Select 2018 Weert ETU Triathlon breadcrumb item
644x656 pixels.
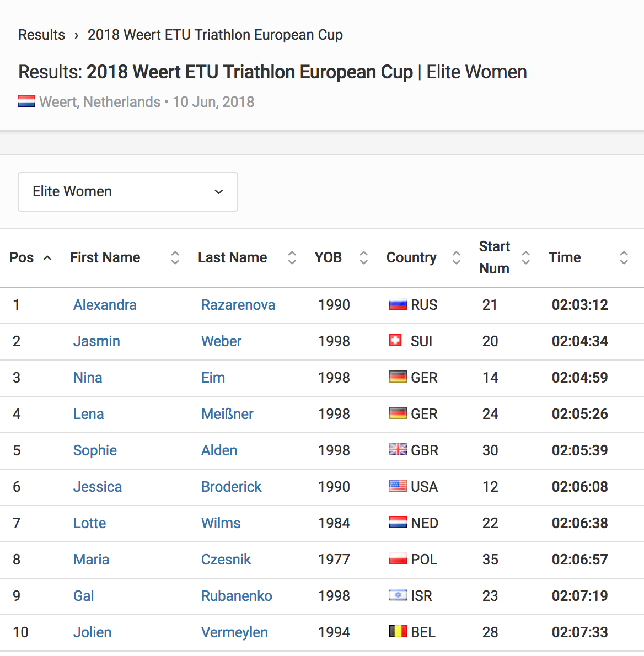(x=215, y=35)
